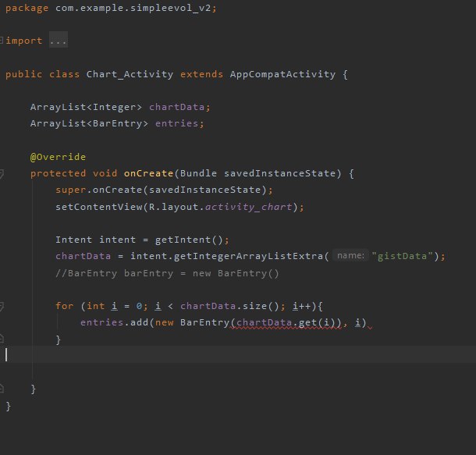Click the Bundle parameter type
Viewport: 476px width, 455px height.
tap(198, 173)
